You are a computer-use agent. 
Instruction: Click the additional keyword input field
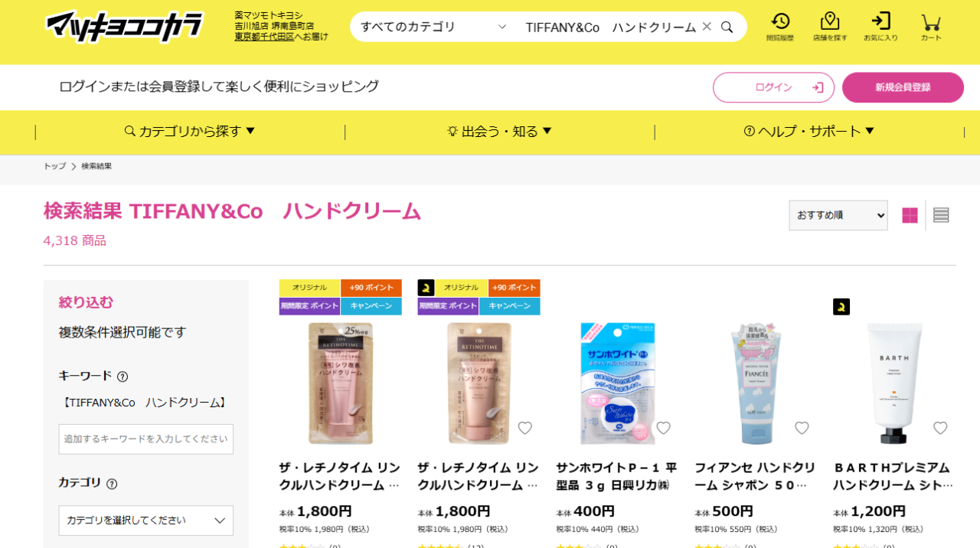pyautogui.click(x=146, y=439)
